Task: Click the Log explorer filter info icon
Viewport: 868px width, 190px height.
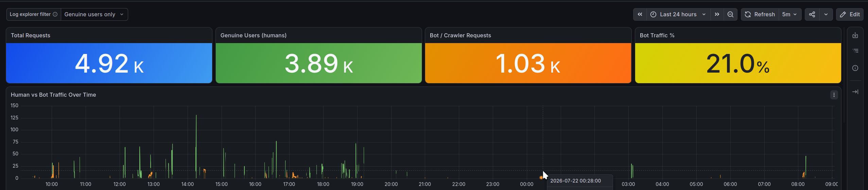Action: pos(55,14)
